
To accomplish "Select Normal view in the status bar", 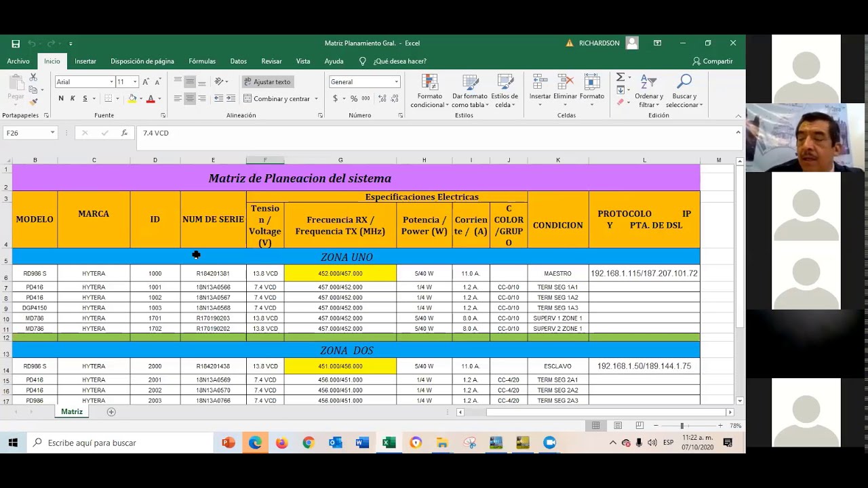I will (595, 426).
